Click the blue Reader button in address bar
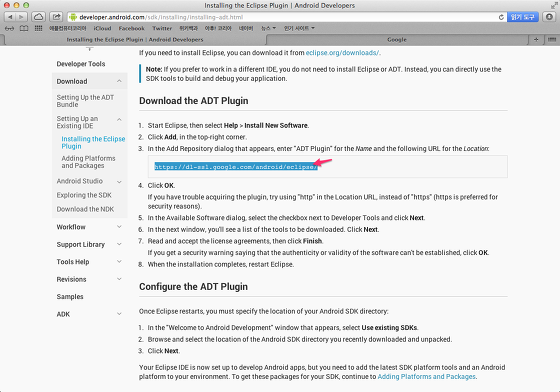 522,17
